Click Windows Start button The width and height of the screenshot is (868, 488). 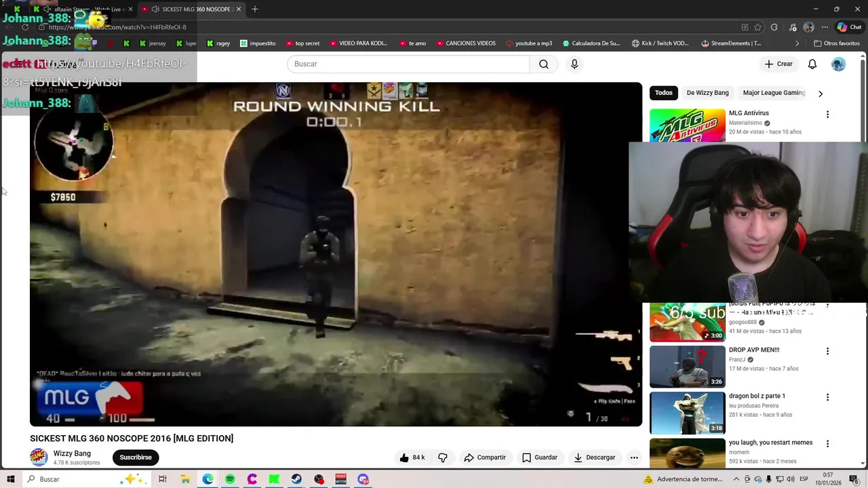point(11,479)
